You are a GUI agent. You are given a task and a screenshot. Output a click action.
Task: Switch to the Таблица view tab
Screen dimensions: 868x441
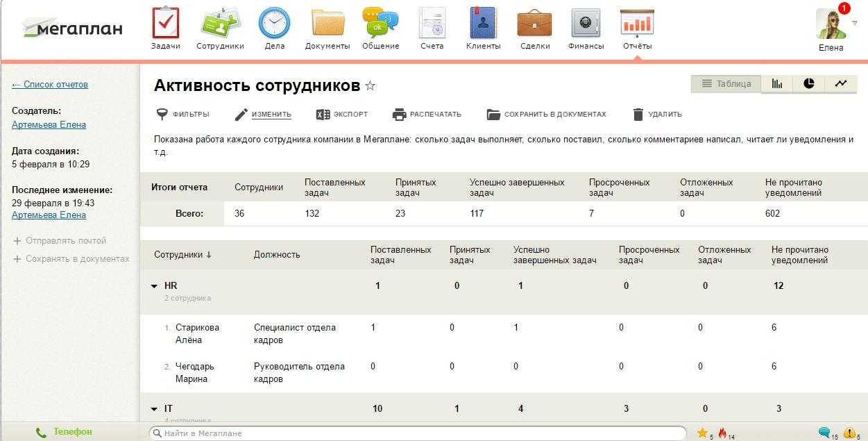[x=726, y=84]
